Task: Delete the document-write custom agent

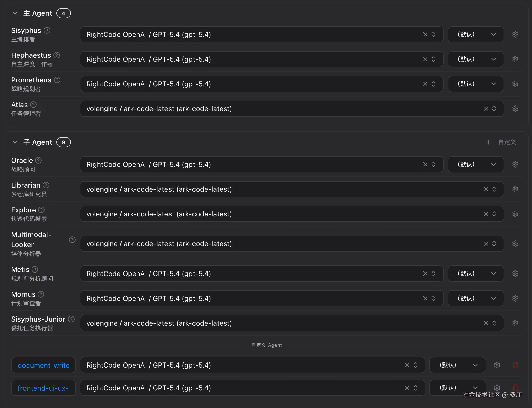Action: [x=515, y=365]
